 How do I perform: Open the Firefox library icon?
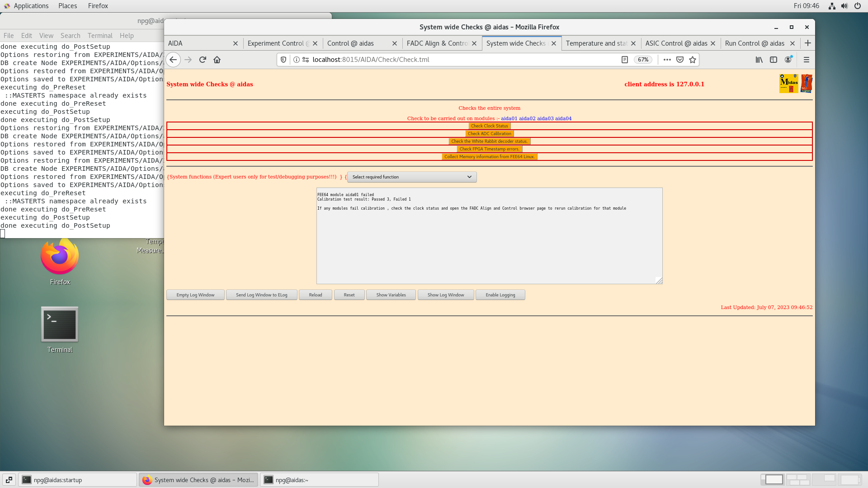759,60
